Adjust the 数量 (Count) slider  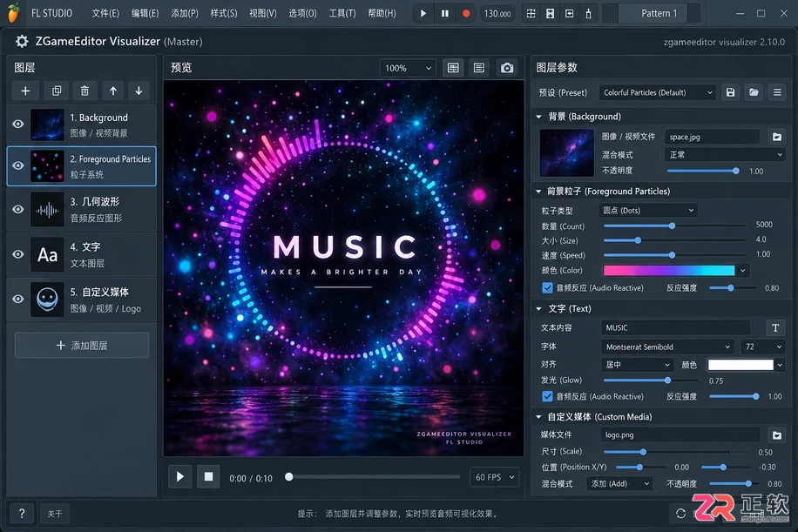point(675,226)
